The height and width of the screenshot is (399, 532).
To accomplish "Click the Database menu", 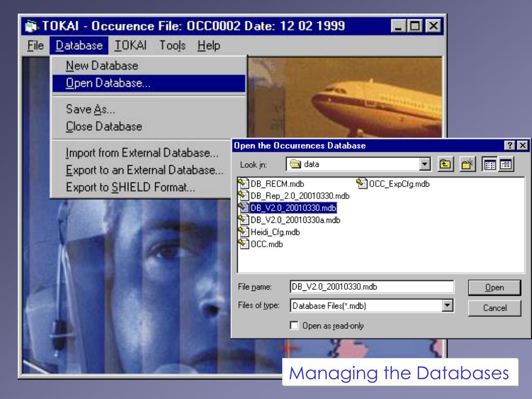I will click(x=79, y=46).
